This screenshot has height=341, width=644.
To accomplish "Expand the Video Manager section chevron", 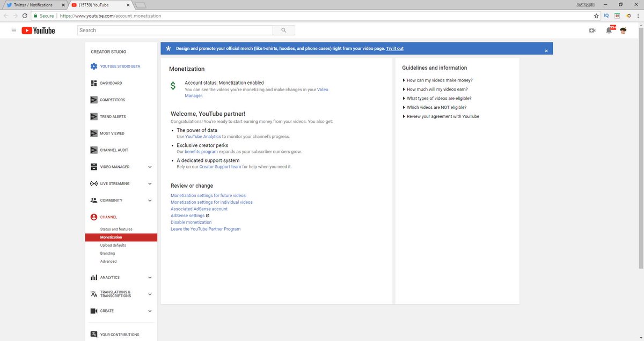I will pyautogui.click(x=150, y=167).
